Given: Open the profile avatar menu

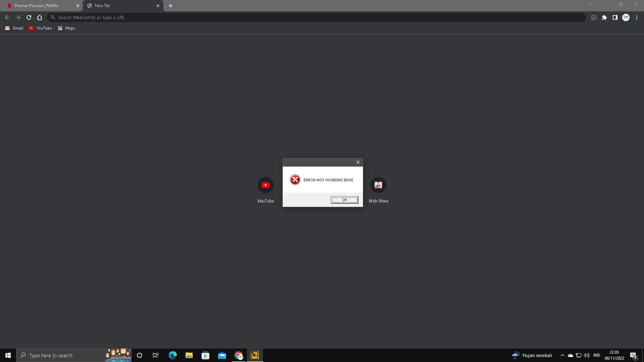Looking at the screenshot, I should [x=626, y=17].
